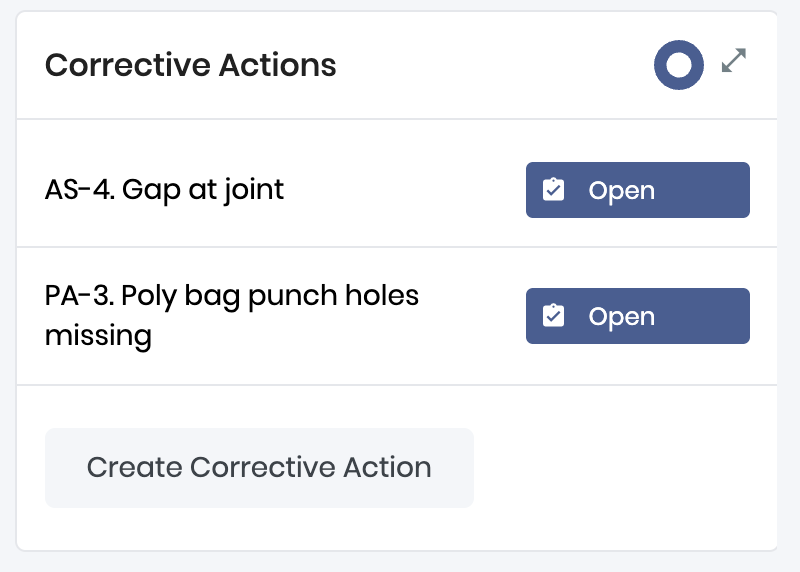Select PA-3. Poly bag punch holes missing
The image size is (800, 572).
(232, 316)
